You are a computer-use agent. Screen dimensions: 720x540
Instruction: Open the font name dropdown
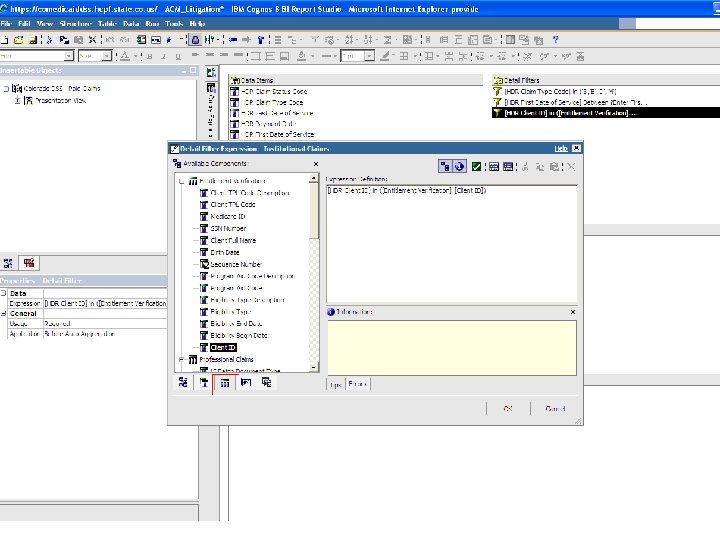click(x=68, y=56)
